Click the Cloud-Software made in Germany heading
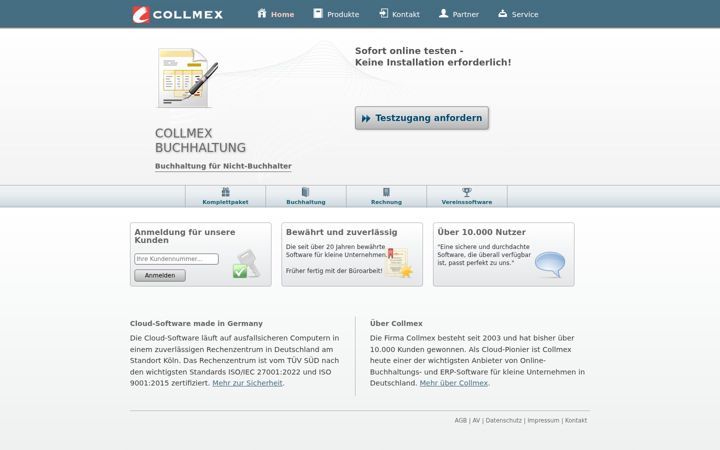The width and height of the screenshot is (720, 450). [x=196, y=323]
